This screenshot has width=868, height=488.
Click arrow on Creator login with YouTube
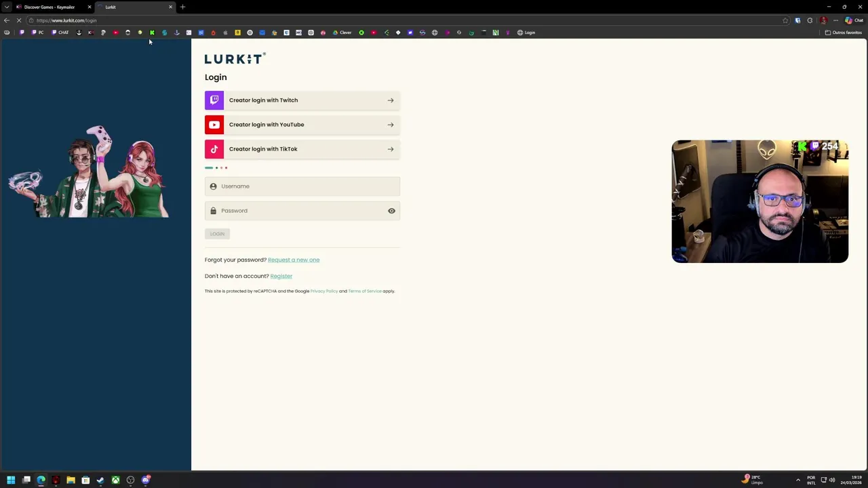click(391, 125)
